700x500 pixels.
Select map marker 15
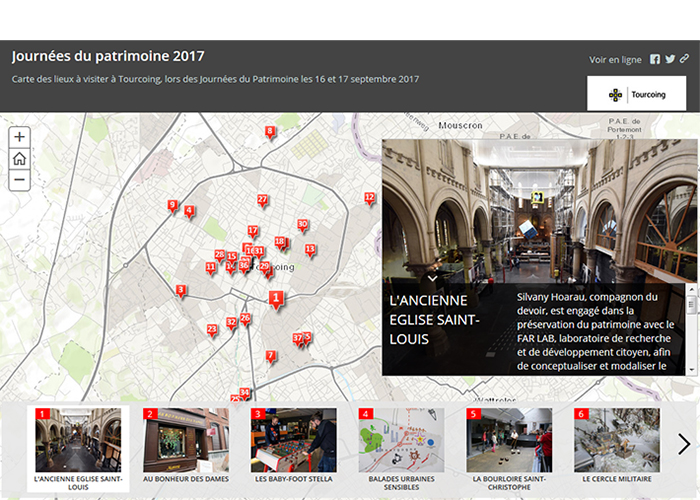pyautogui.click(x=232, y=256)
